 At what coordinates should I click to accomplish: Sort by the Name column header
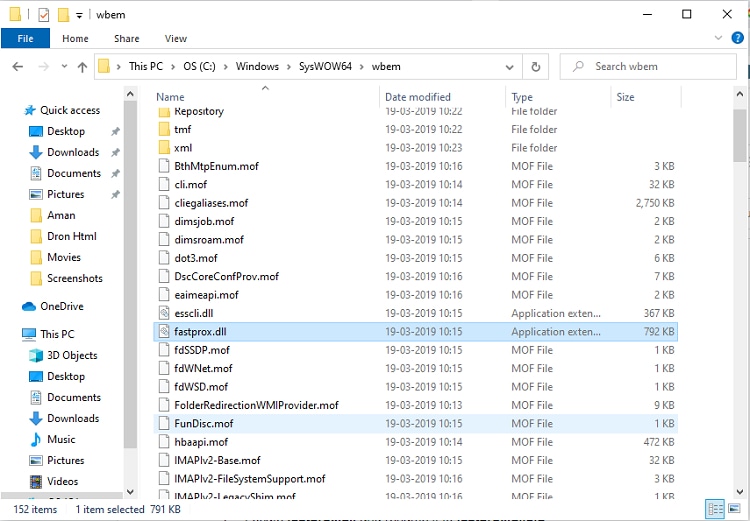170,97
